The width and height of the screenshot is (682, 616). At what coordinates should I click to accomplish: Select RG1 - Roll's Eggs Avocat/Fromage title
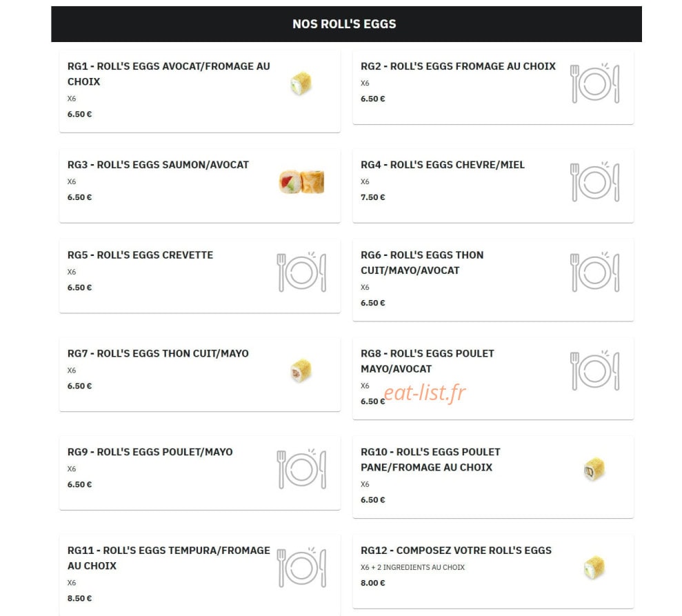pyautogui.click(x=169, y=74)
